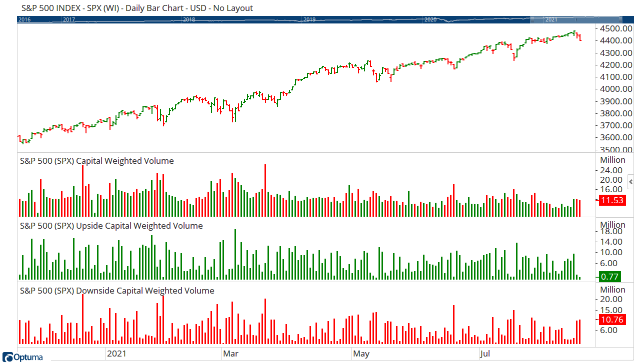637x364 pixels.
Task: Jump to 2016 in the overview timeline
Action: tap(23, 19)
